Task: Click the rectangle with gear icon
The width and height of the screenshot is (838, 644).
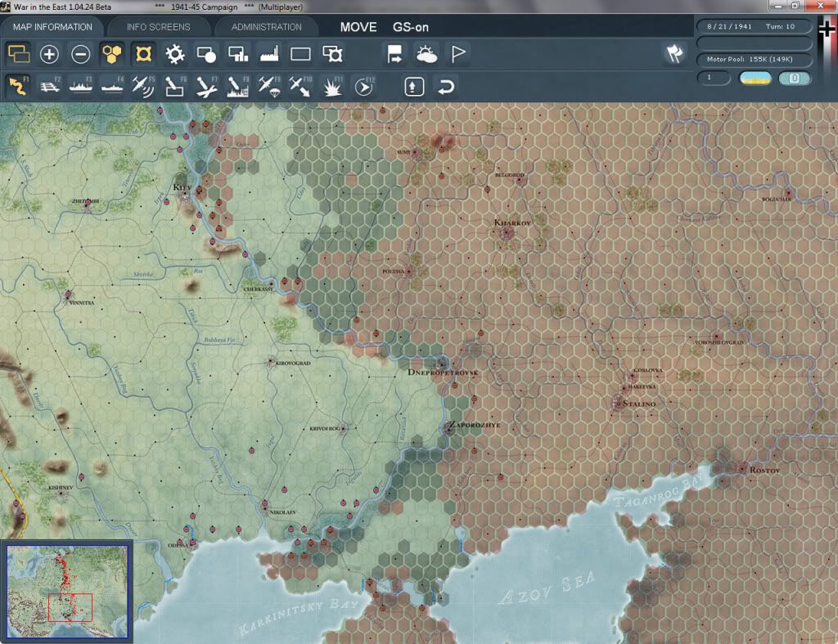Action: pos(332,54)
